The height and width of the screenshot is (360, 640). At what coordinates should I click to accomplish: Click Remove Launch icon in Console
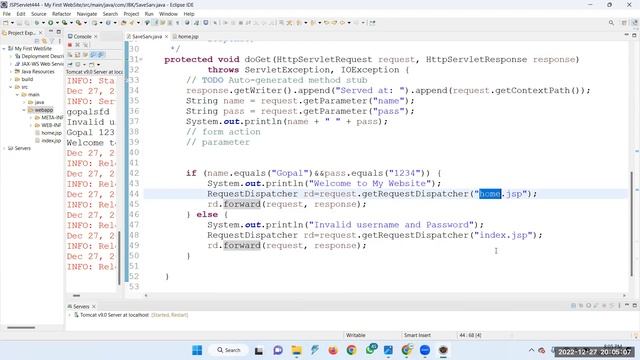[x=78, y=45]
